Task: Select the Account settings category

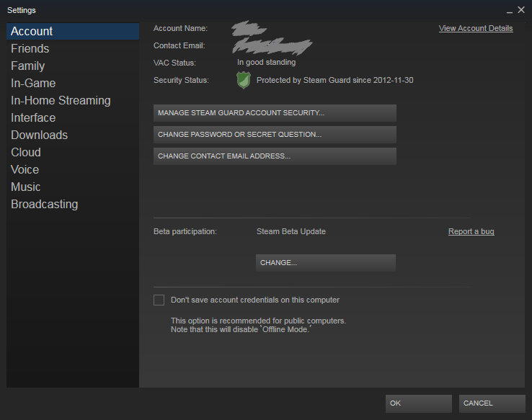Action: (73, 31)
